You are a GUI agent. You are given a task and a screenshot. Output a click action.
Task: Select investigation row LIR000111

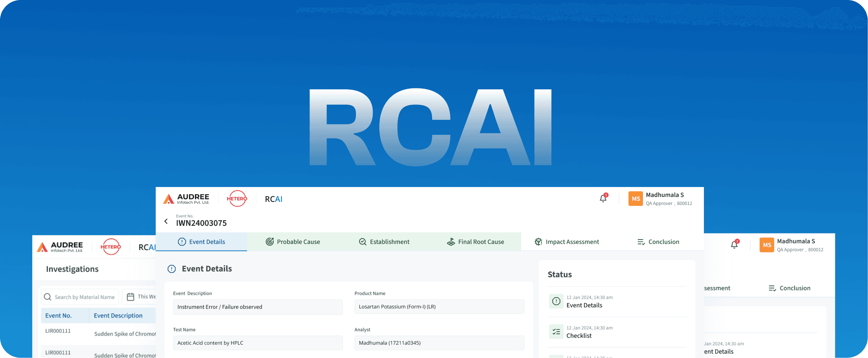57,331
